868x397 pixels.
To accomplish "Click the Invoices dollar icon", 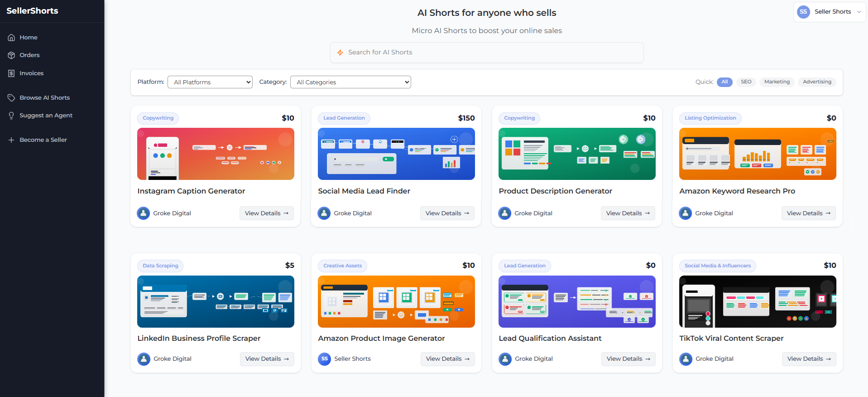I will [11, 73].
